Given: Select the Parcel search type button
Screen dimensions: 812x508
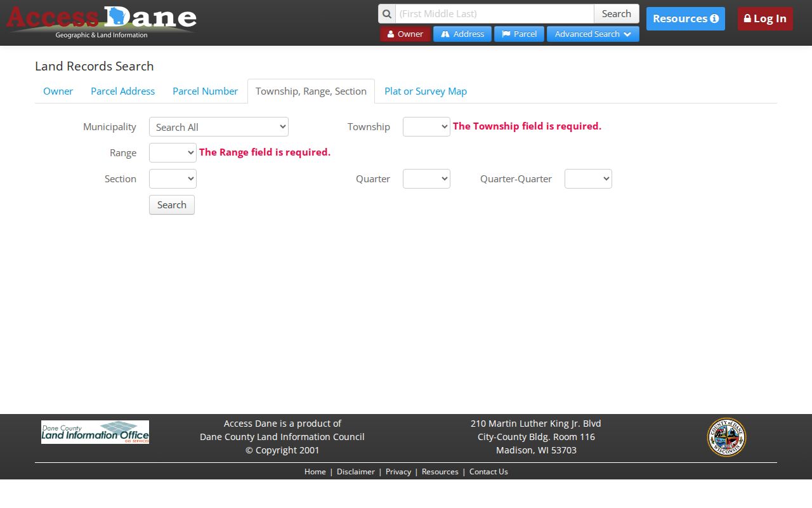Looking at the screenshot, I should coord(519,34).
